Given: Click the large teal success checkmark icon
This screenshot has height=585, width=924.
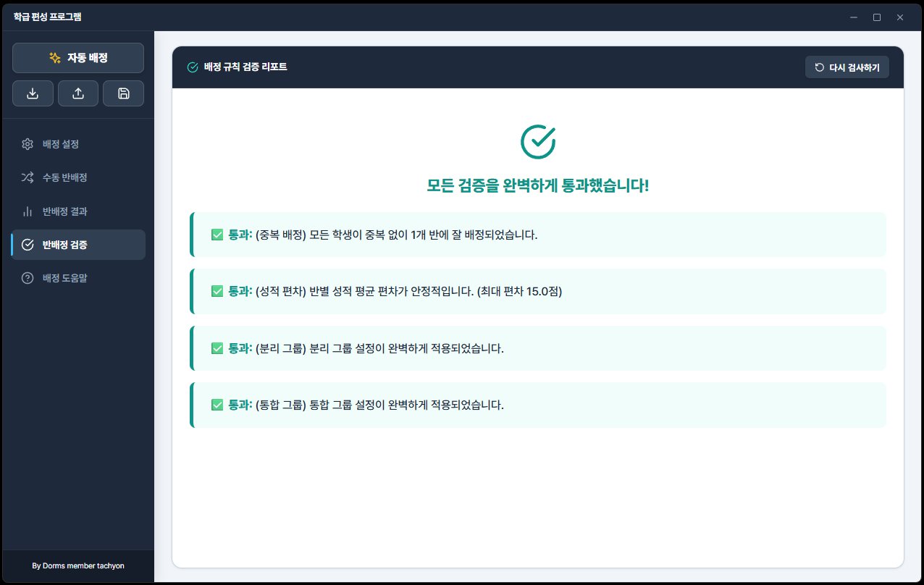Looking at the screenshot, I should (x=538, y=141).
